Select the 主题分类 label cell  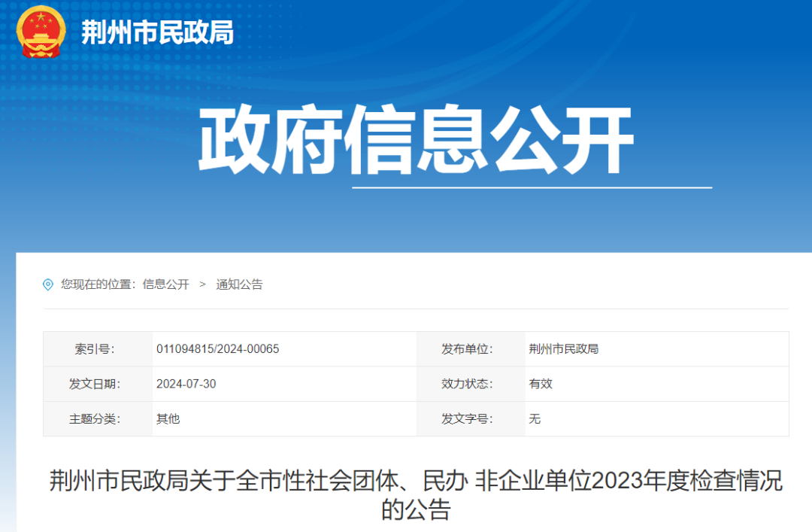(98, 418)
